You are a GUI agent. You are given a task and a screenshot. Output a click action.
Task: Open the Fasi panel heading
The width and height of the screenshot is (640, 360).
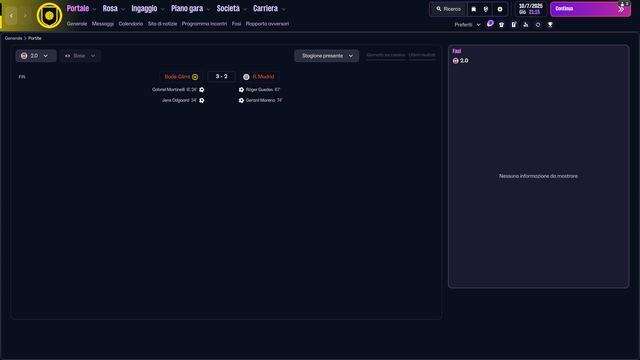[x=457, y=51]
